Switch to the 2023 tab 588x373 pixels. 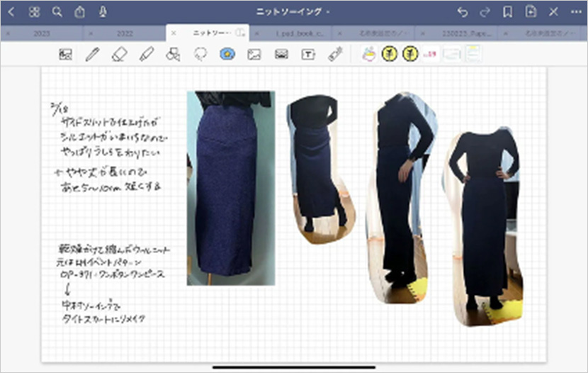42,33
